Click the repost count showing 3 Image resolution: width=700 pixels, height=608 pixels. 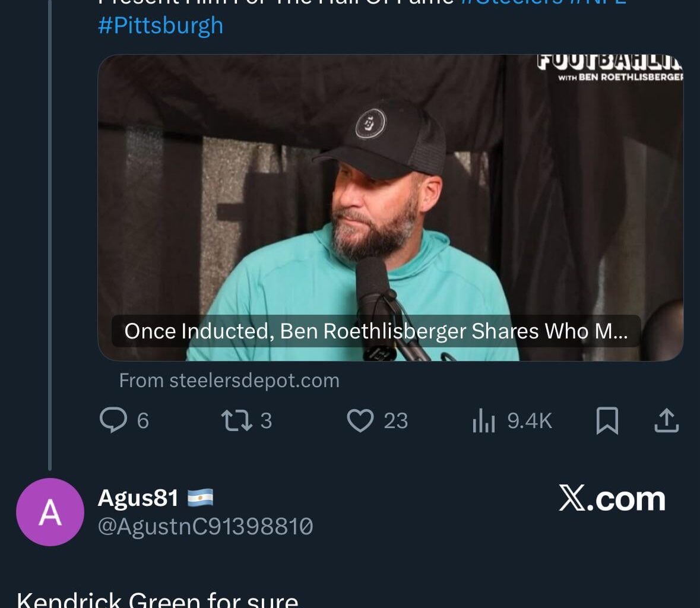(x=265, y=420)
